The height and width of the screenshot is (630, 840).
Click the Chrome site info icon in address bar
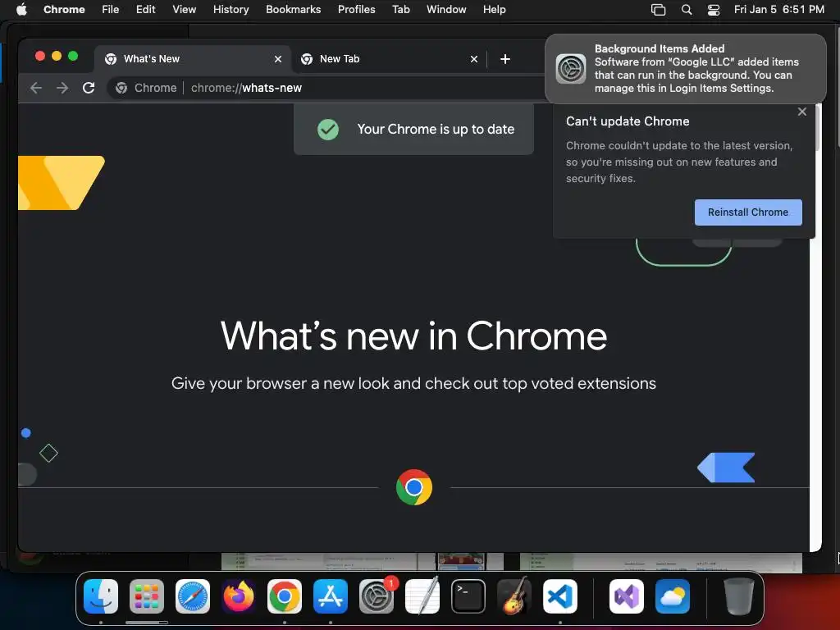pyautogui.click(x=121, y=88)
